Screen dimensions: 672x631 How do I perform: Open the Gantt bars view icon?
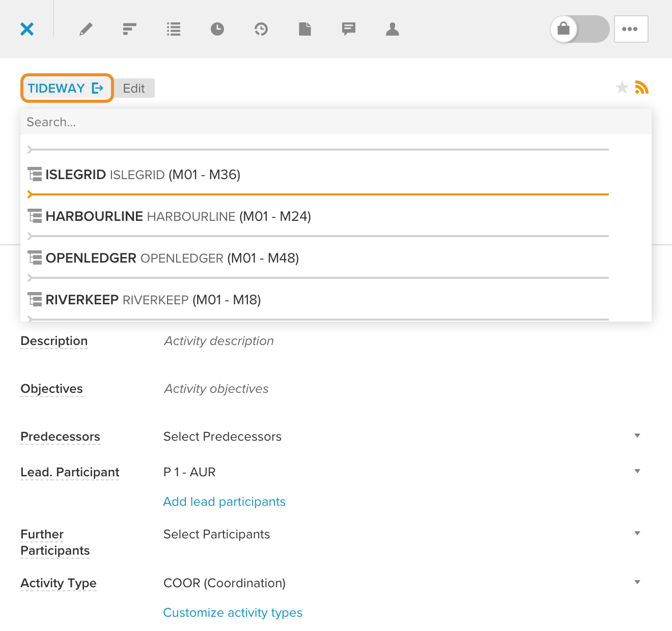[x=130, y=29]
